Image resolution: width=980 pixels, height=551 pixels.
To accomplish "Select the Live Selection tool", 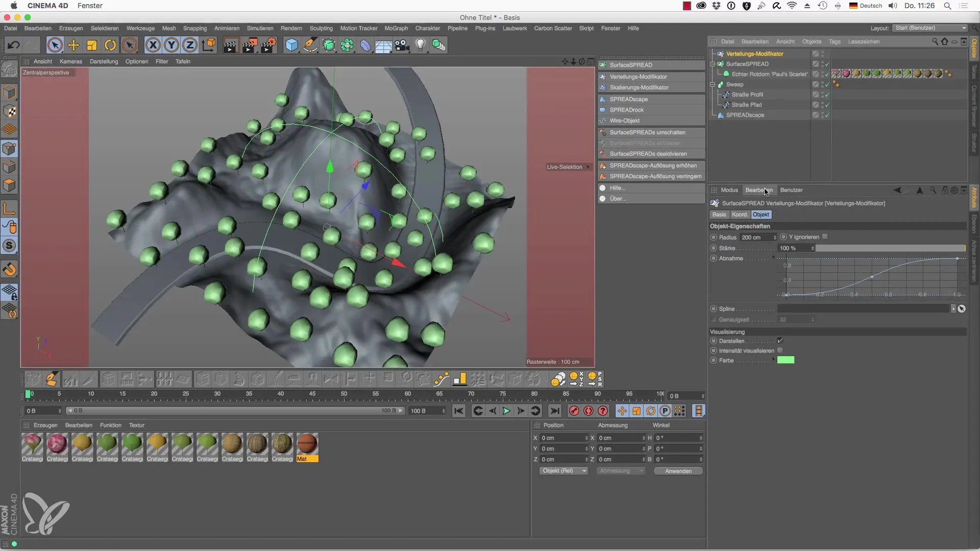I will (55, 45).
